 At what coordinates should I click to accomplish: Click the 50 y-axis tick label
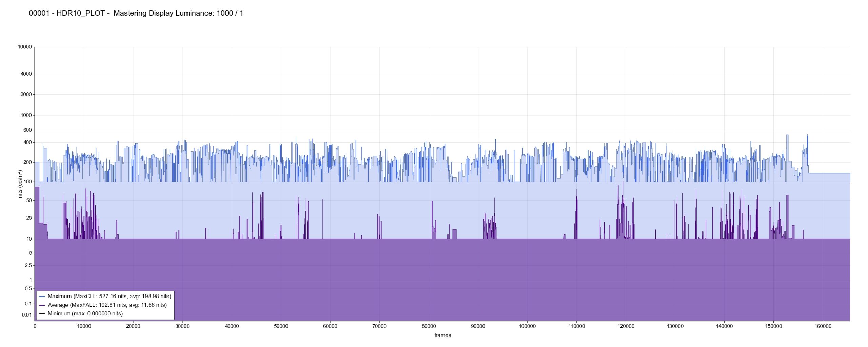[29, 201]
